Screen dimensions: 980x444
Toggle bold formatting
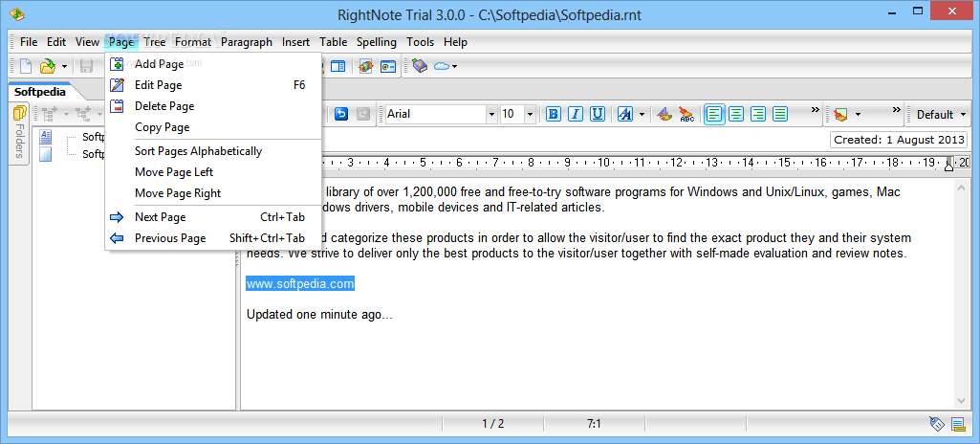tap(554, 114)
